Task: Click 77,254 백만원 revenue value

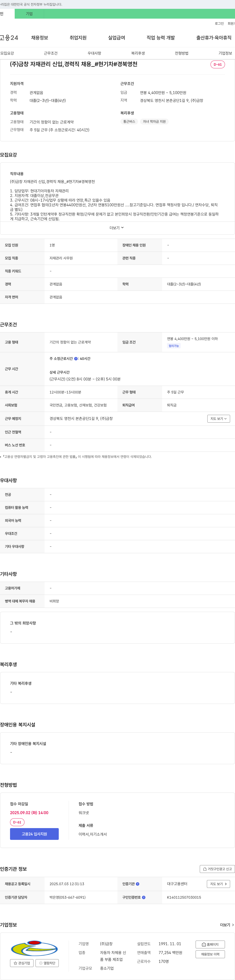Action: (x=170, y=953)
